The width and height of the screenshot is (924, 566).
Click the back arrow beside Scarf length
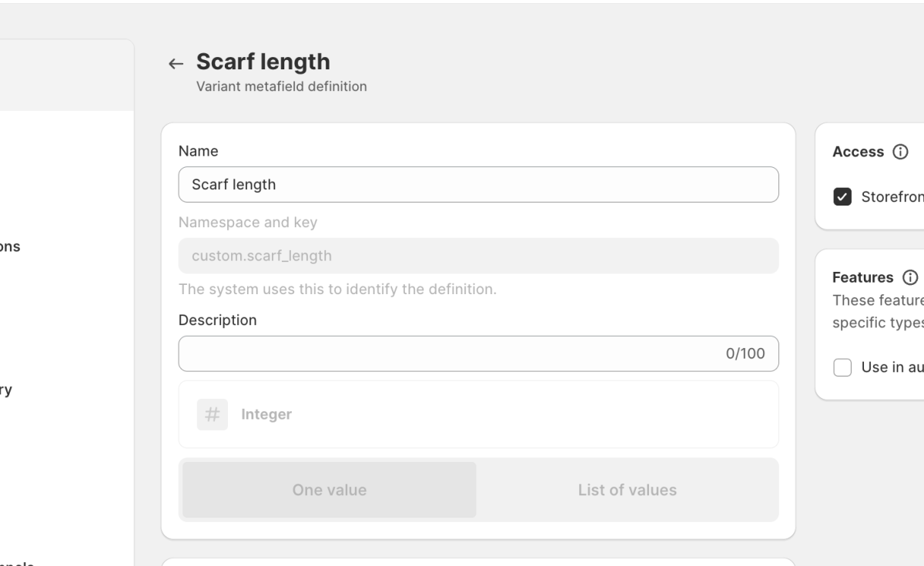[176, 64]
